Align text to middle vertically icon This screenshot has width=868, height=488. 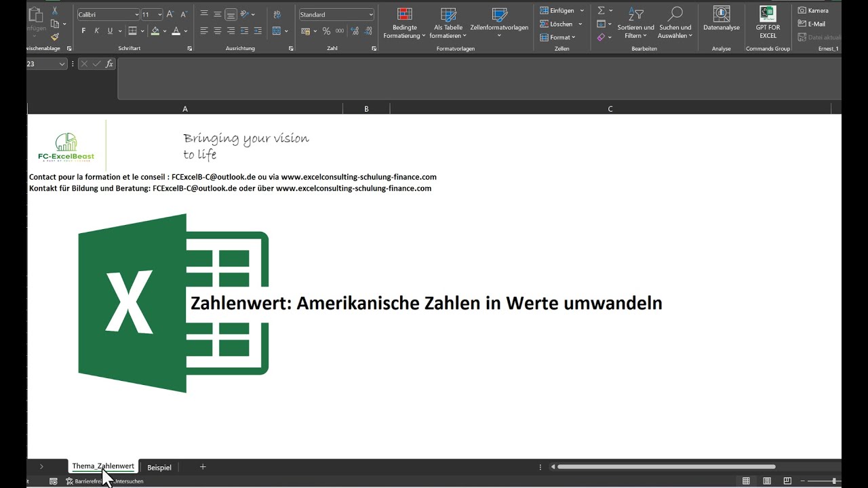218,14
